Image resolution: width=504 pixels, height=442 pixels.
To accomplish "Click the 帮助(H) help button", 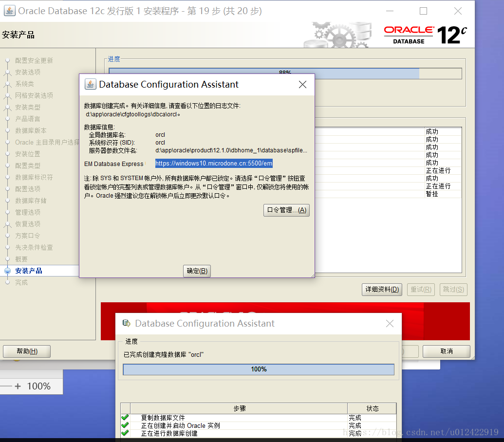I will tap(27, 351).
